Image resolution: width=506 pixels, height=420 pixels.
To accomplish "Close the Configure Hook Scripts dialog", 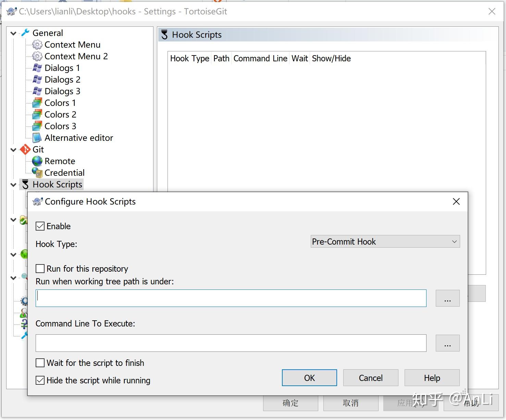I will [456, 201].
